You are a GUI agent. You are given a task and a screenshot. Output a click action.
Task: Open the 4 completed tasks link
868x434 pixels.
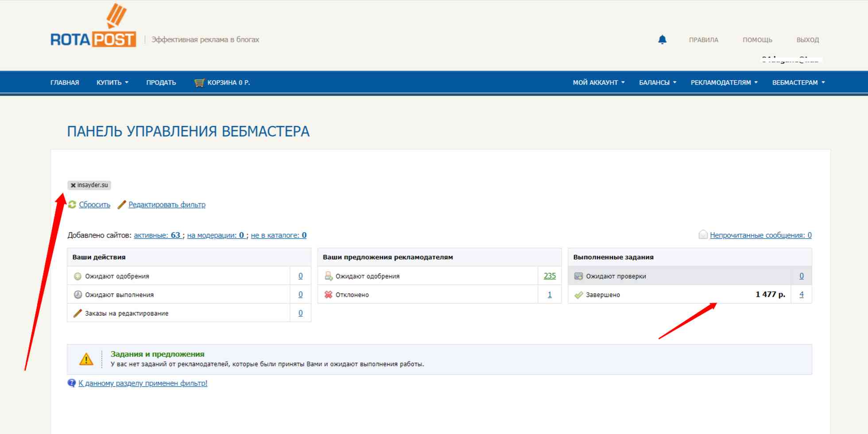[x=801, y=294]
